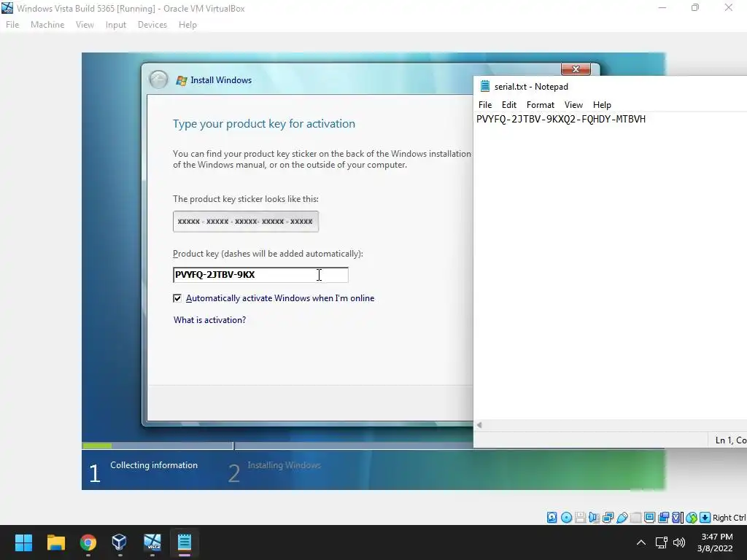Open VirtualBox View menu
Viewport: 747px width, 560px height.
pyautogui.click(x=85, y=25)
